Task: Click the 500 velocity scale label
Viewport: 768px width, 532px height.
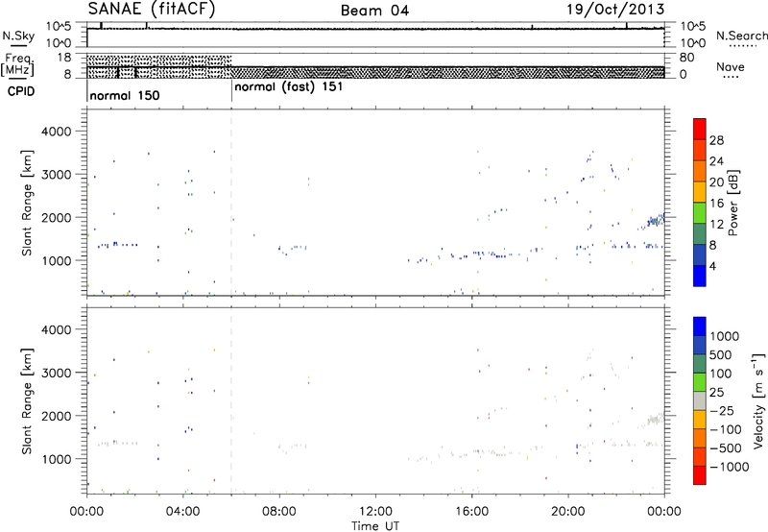Action: click(x=721, y=354)
